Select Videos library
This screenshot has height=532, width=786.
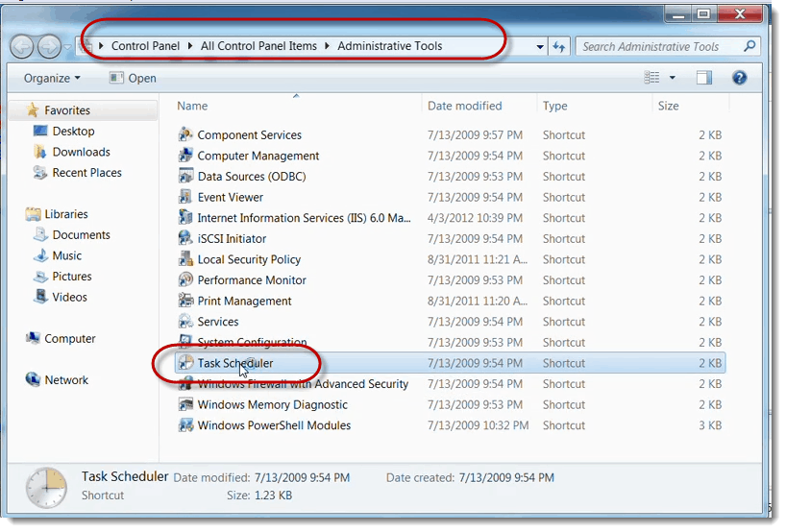[x=69, y=297]
